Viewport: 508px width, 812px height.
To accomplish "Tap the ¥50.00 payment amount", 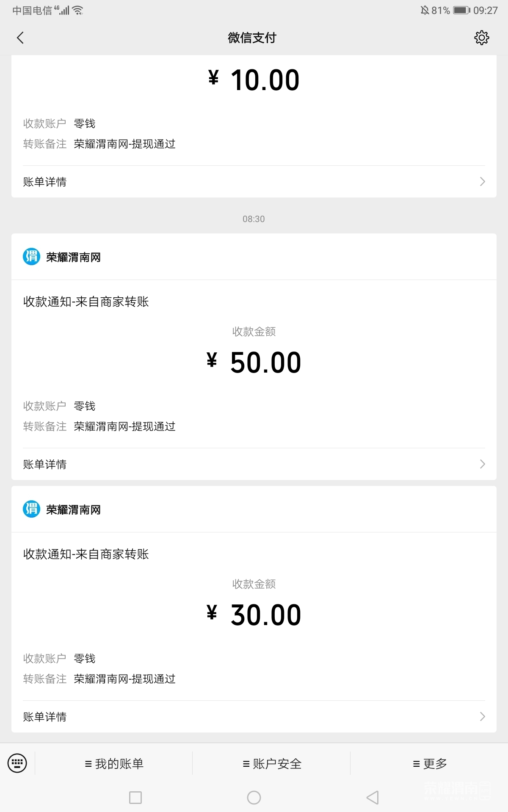I will pos(254,362).
